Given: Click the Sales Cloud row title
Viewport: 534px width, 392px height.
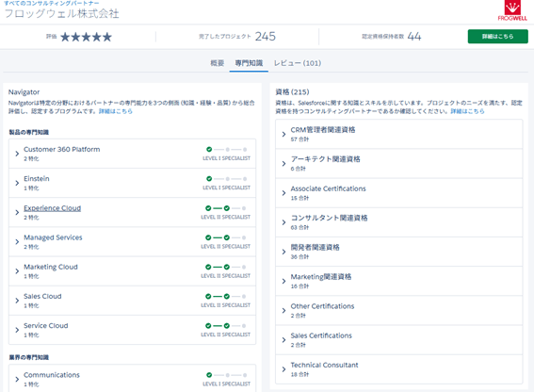Looking at the screenshot, I should [x=42, y=296].
